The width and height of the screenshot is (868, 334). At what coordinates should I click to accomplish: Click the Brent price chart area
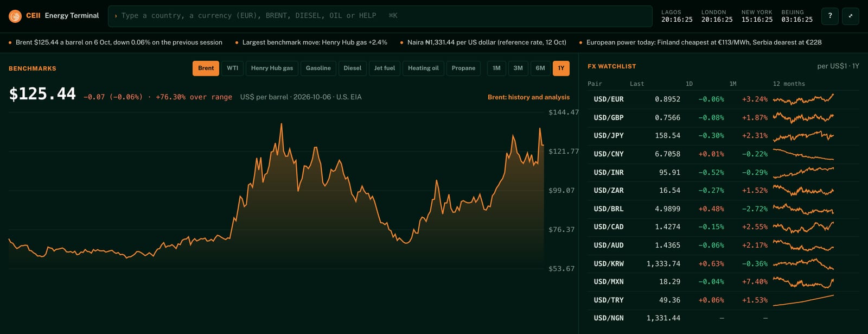point(276,190)
